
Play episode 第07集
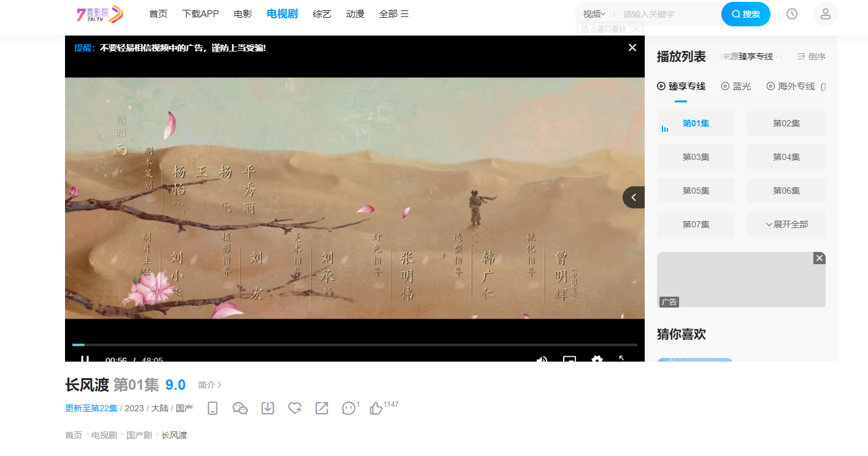click(x=696, y=224)
